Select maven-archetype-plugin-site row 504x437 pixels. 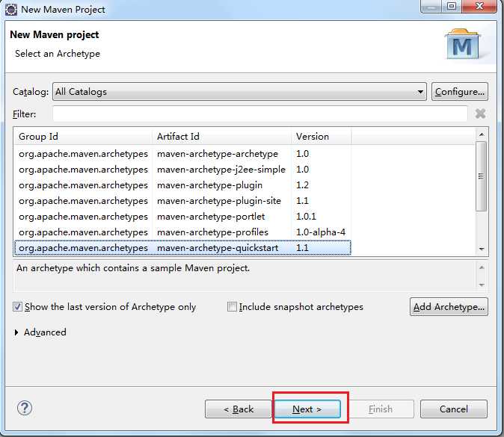click(x=182, y=201)
